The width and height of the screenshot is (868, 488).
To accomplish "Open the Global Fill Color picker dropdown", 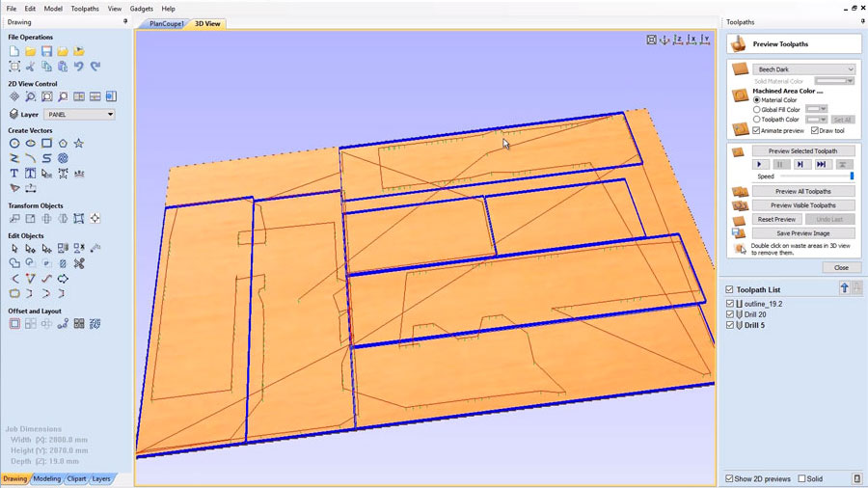I will tap(817, 110).
